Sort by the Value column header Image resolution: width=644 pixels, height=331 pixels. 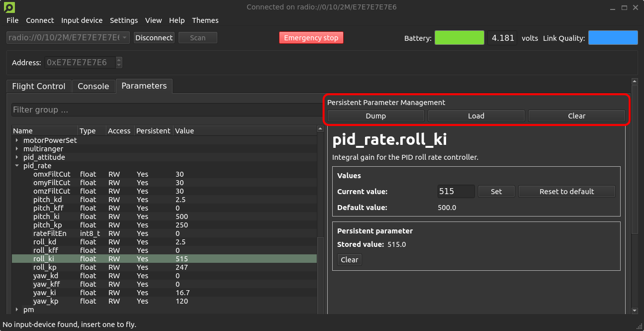[245, 131]
